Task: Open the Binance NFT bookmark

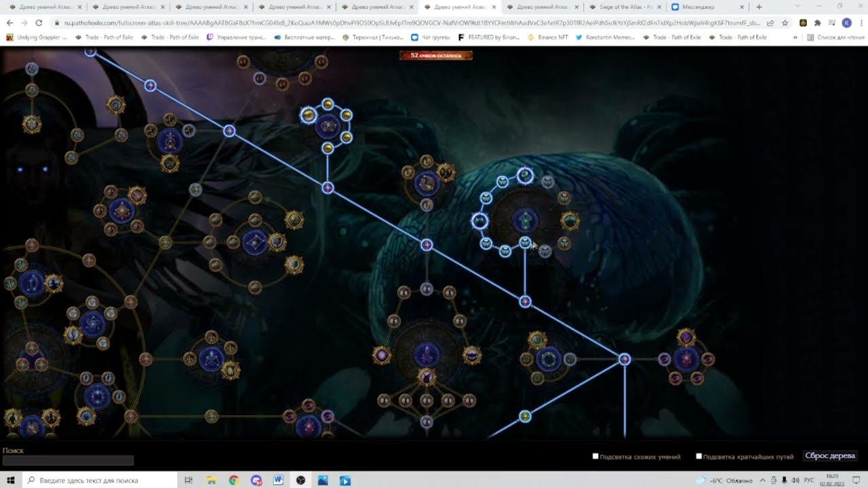Action: click(x=548, y=37)
